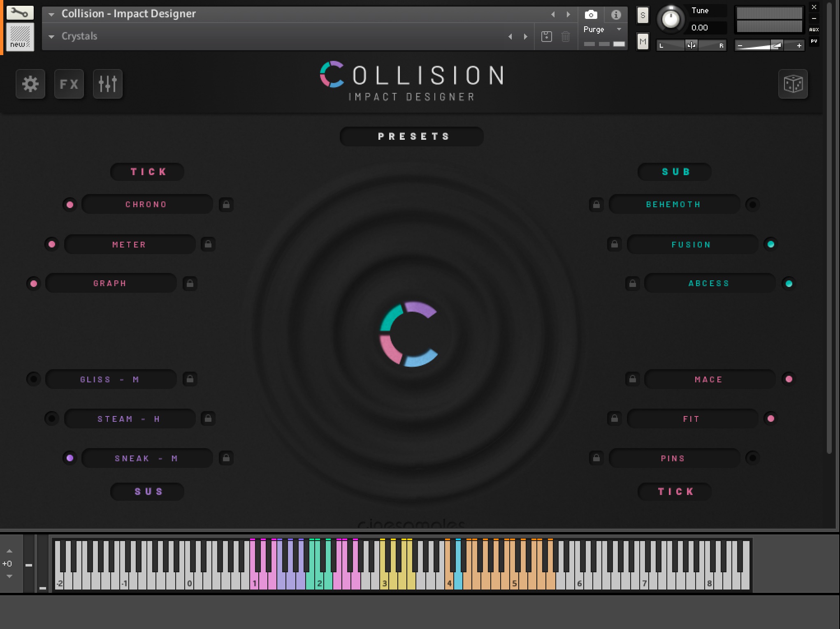Open the settings gear panel
Image resolution: width=840 pixels, height=629 pixels.
click(30, 84)
